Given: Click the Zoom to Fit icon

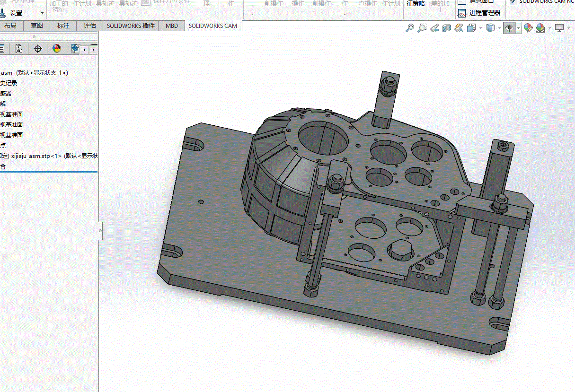Looking at the screenshot, I should (410, 28).
